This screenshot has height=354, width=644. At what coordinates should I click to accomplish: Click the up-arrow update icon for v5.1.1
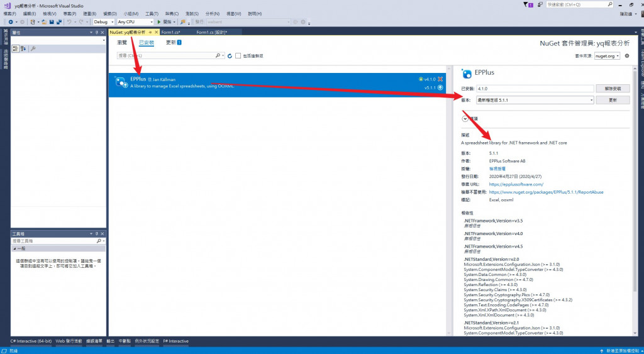tap(440, 87)
